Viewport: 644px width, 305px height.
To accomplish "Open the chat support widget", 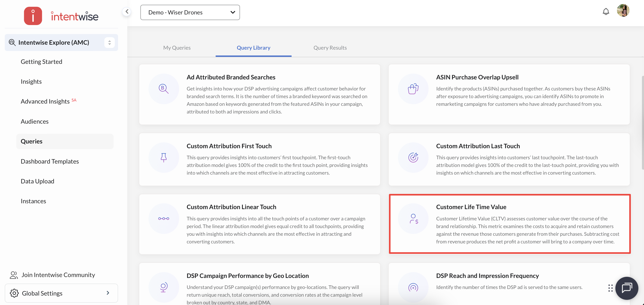I will [x=627, y=288].
